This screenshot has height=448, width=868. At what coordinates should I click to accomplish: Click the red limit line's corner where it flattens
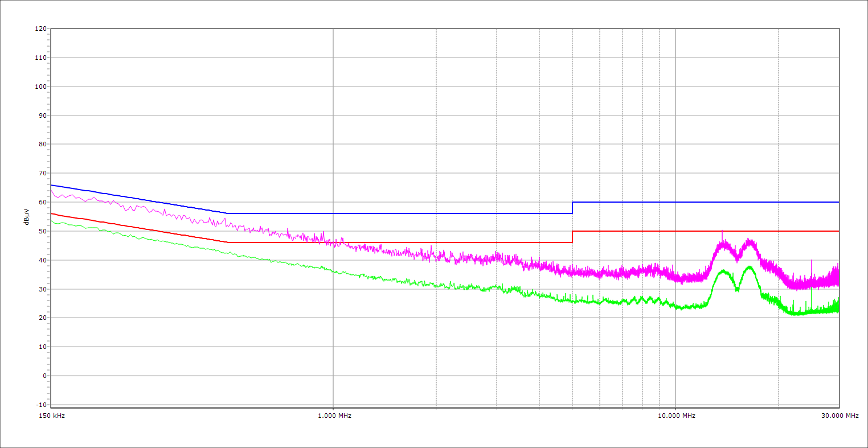228,243
